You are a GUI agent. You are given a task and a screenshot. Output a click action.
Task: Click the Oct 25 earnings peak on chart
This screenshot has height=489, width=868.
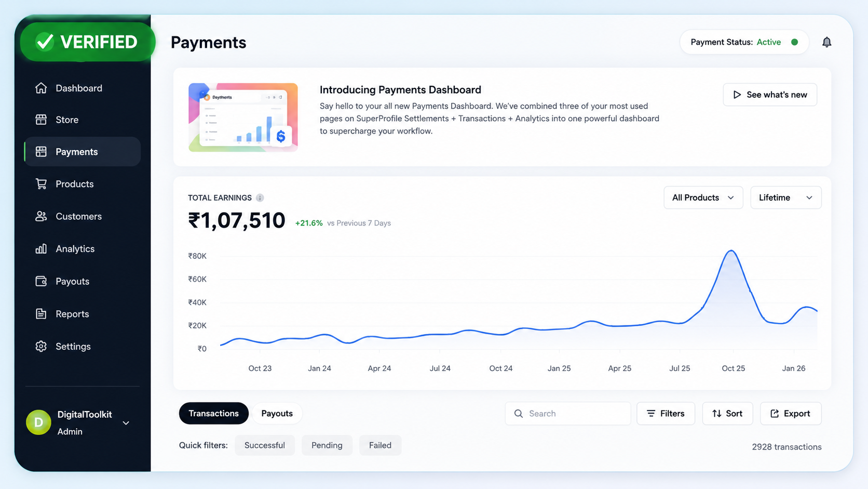point(731,251)
